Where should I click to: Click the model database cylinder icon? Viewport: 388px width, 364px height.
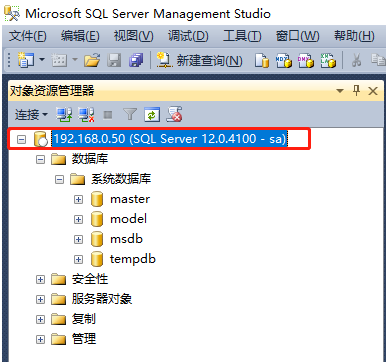[97, 219]
